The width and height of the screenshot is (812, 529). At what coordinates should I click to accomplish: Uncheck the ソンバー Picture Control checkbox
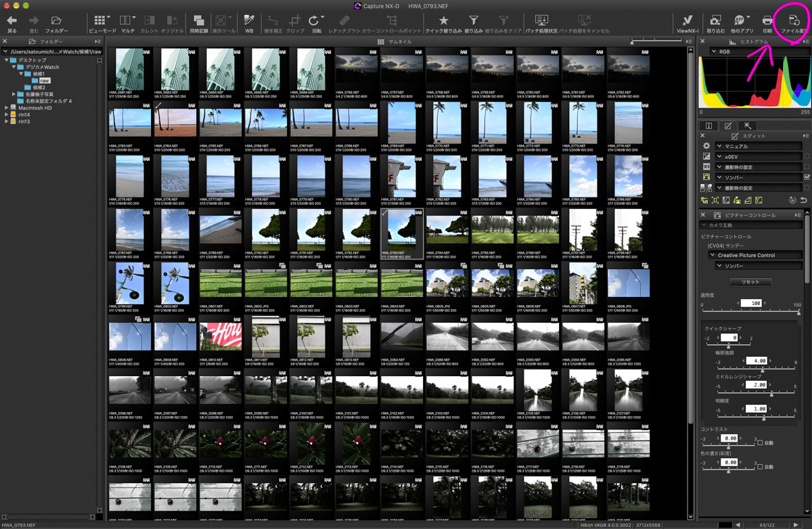(x=807, y=177)
